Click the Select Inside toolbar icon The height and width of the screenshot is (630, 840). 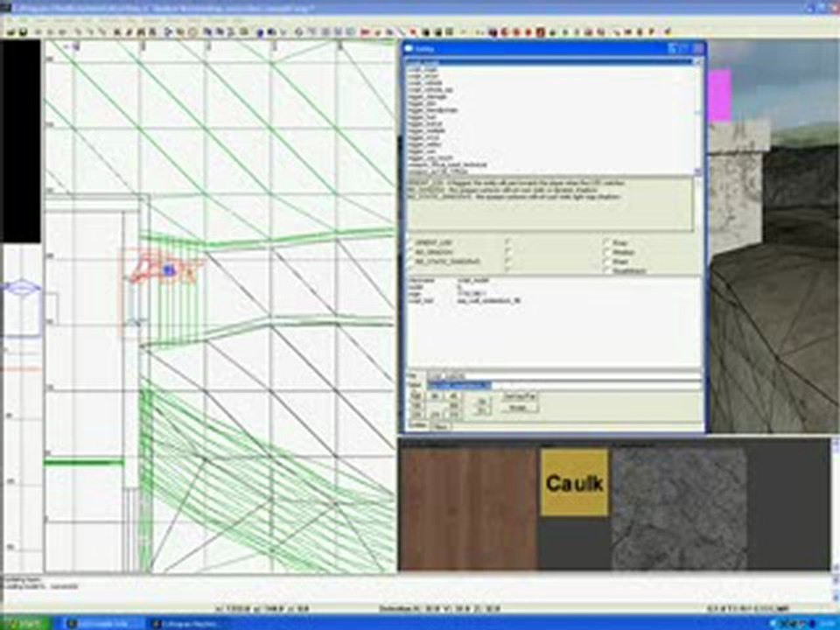click(152, 32)
